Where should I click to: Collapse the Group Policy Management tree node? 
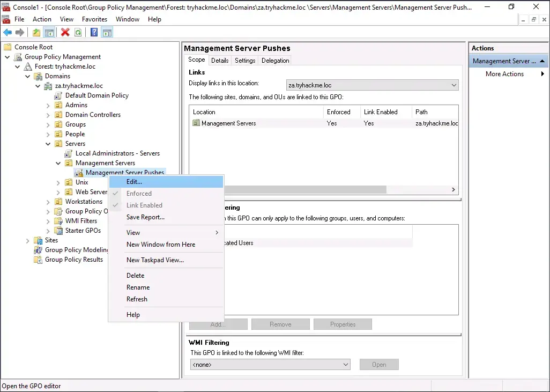[x=8, y=57]
